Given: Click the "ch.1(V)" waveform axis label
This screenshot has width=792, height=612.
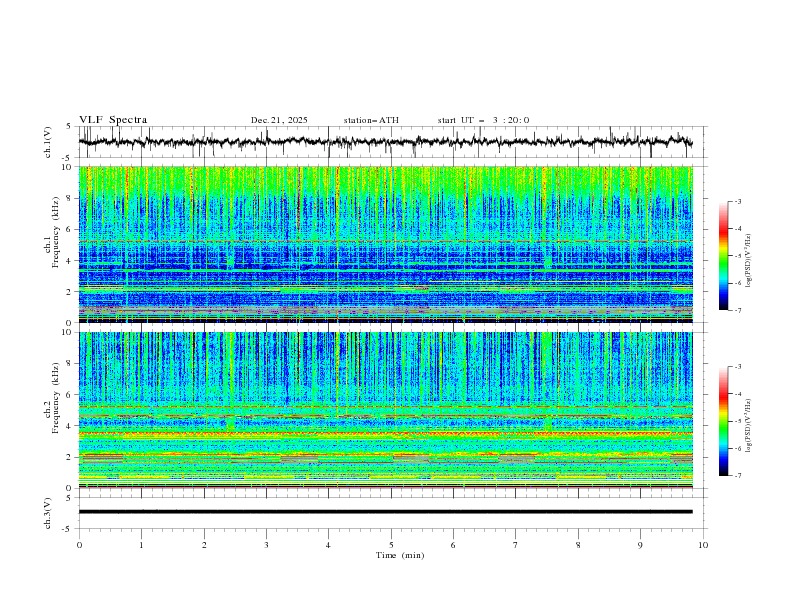Looking at the screenshot, I should [x=48, y=142].
